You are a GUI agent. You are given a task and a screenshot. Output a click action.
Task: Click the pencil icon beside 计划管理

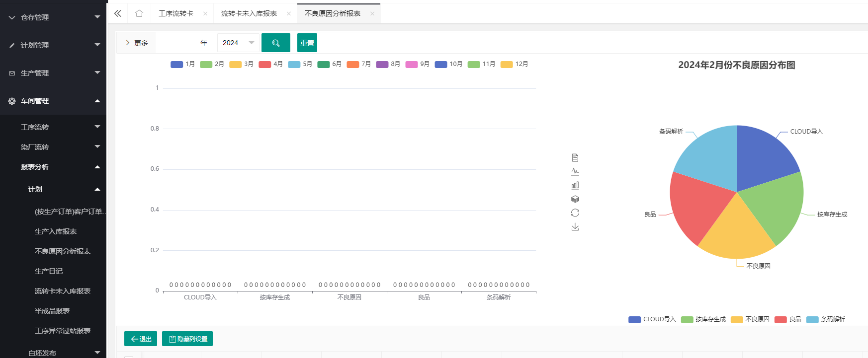tap(12, 45)
